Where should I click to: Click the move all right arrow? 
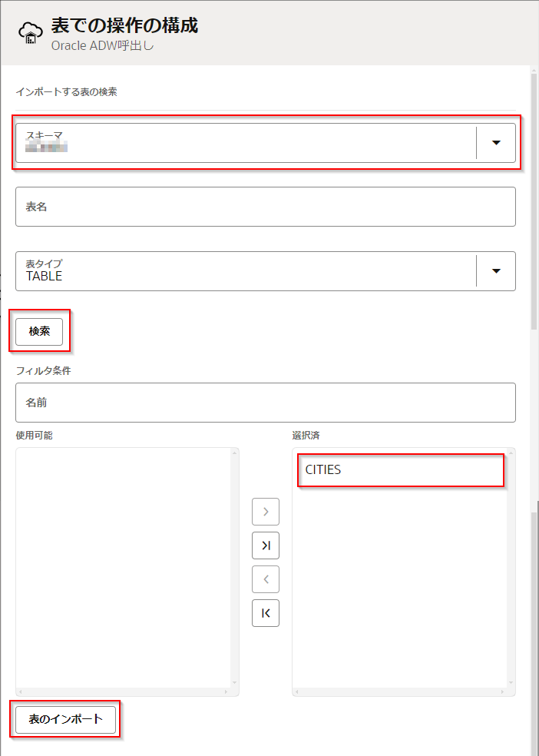click(x=266, y=545)
